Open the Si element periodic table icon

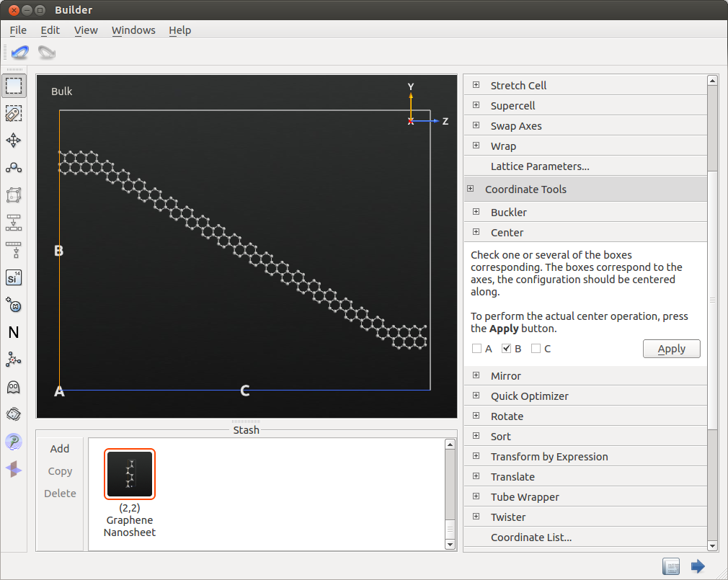click(14, 277)
